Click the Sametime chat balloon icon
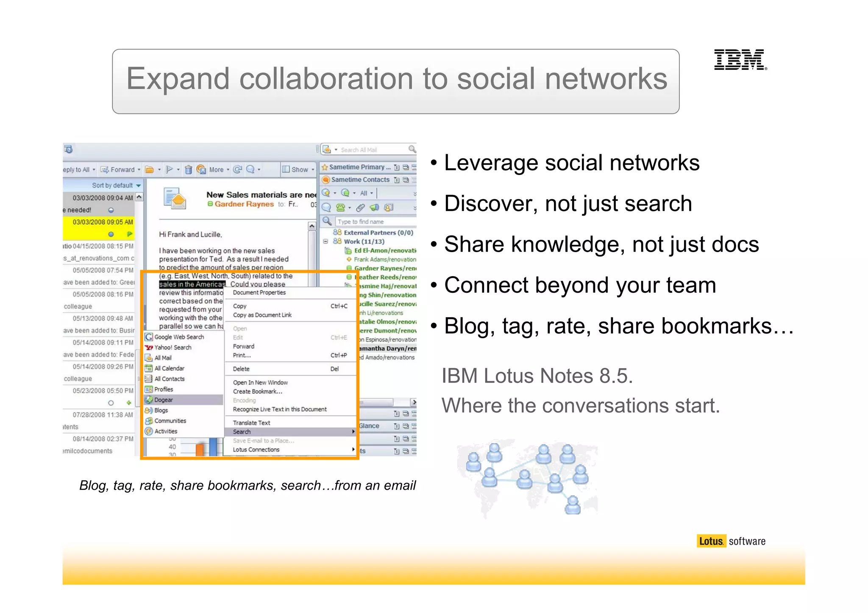 click(326, 208)
